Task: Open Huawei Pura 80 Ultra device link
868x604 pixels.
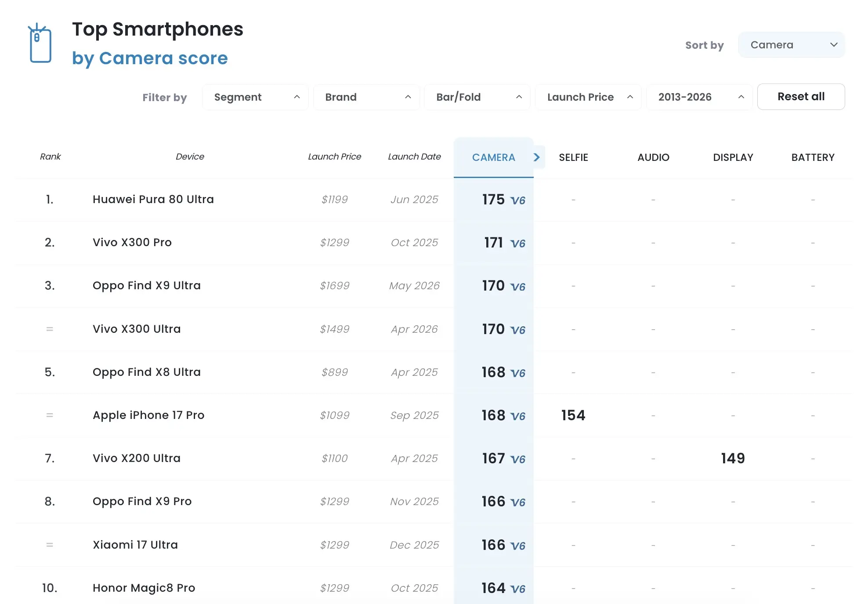Action: pyautogui.click(x=153, y=199)
